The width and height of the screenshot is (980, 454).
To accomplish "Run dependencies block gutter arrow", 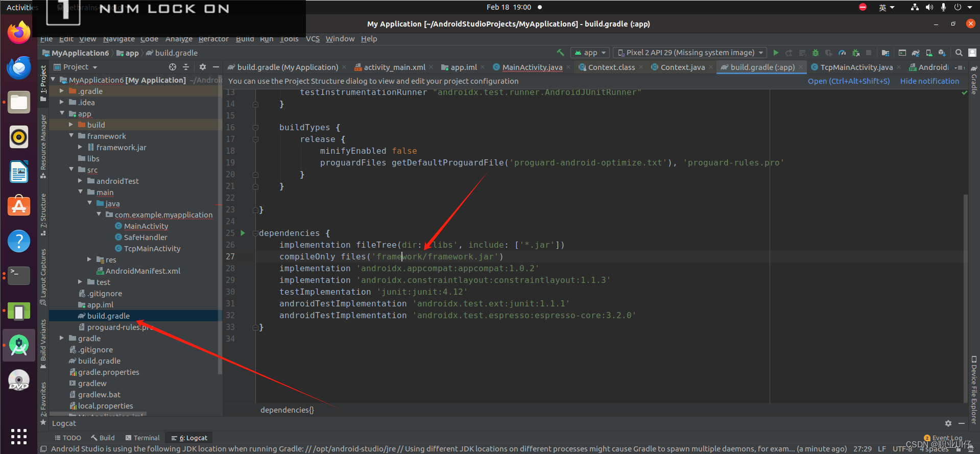I will [x=243, y=233].
